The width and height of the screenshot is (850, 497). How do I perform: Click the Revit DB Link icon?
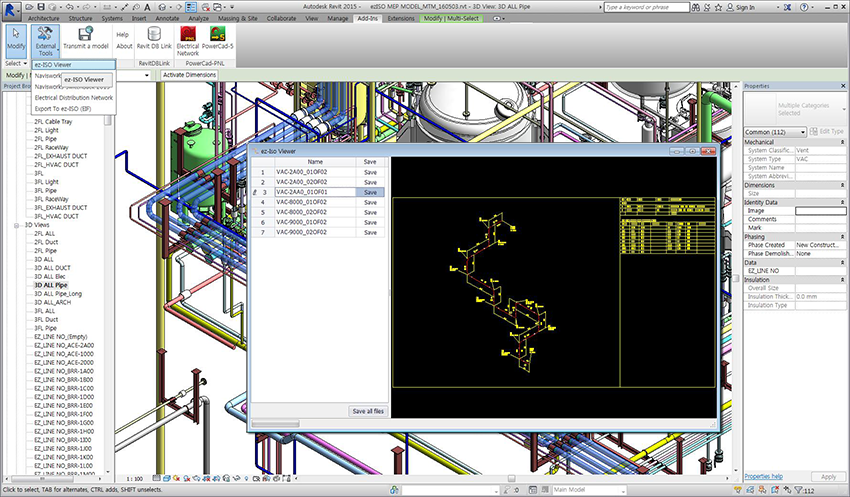point(155,35)
